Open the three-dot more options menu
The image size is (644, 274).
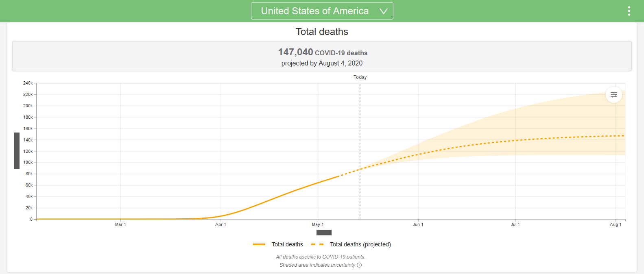click(x=629, y=11)
